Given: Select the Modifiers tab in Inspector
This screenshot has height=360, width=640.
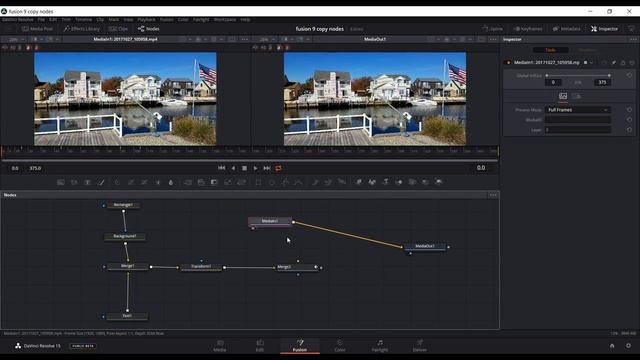Looking at the screenshot, I should [x=587, y=50].
